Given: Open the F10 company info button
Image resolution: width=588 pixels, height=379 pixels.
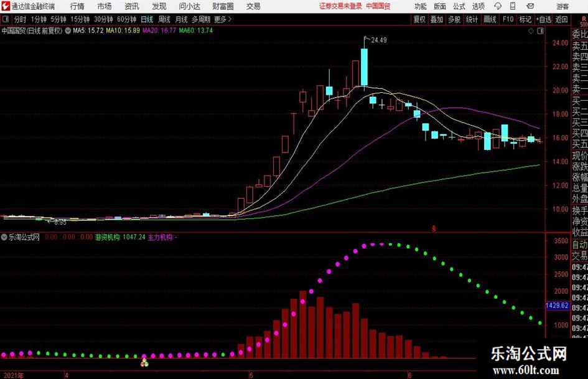Looking at the screenshot, I should tap(508, 19).
